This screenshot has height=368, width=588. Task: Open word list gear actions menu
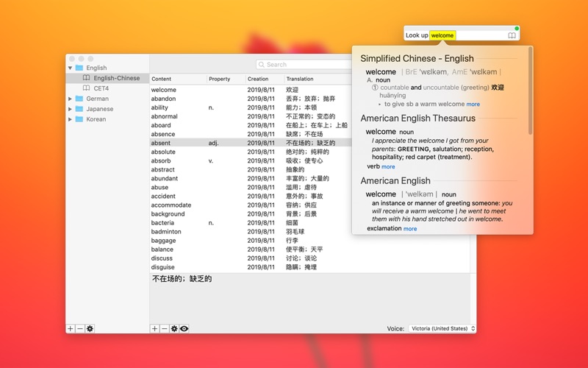[x=174, y=328]
